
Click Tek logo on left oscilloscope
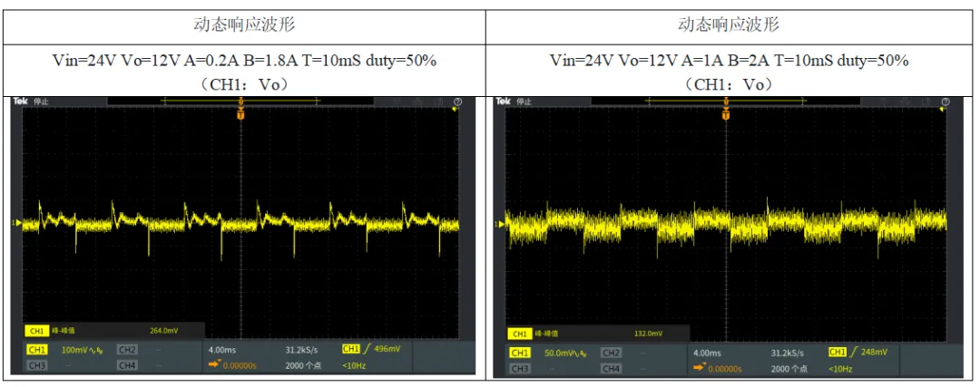[x=21, y=101]
